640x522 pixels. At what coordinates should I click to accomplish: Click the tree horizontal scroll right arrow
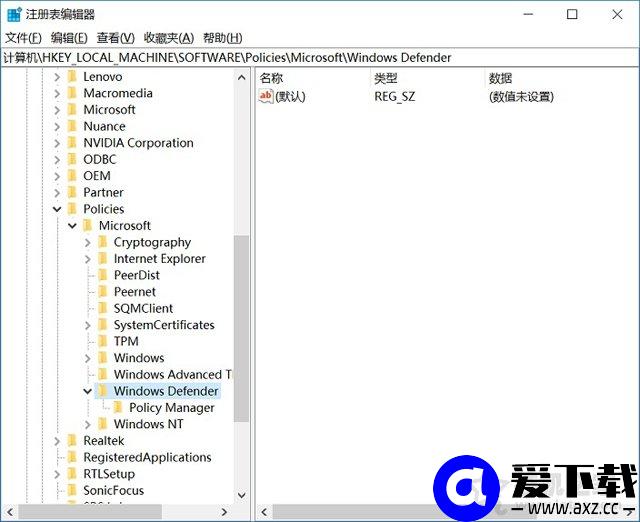[224, 512]
